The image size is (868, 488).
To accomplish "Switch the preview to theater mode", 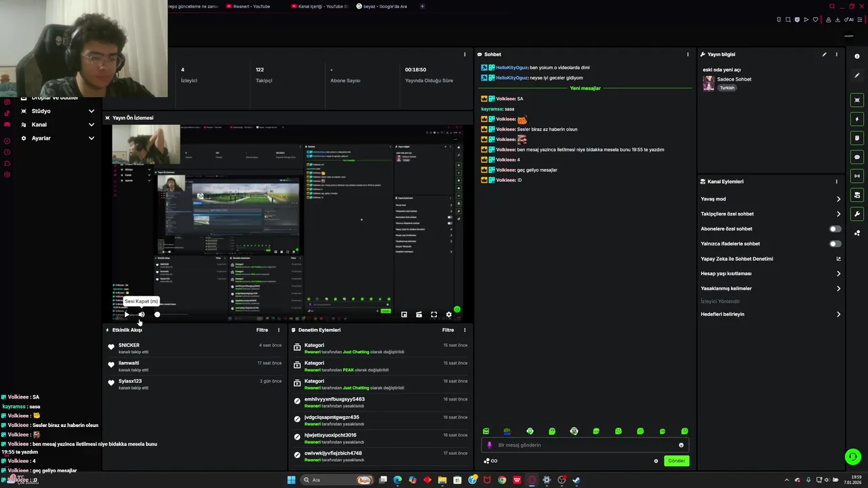I will [419, 314].
